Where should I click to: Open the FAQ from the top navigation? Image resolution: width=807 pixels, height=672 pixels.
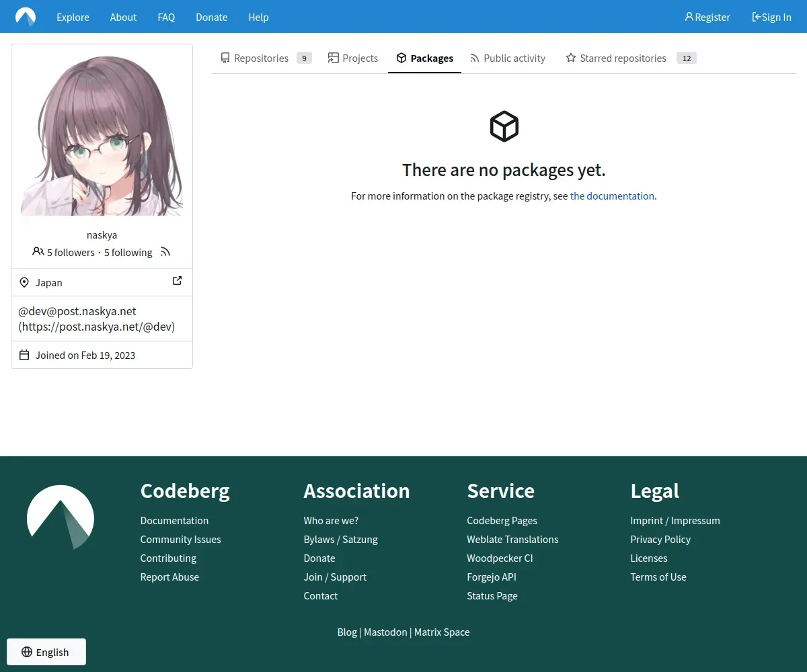coord(166,17)
